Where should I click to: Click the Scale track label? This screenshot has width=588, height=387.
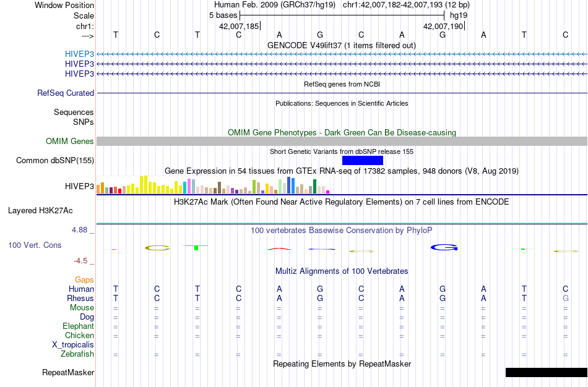(84, 15)
